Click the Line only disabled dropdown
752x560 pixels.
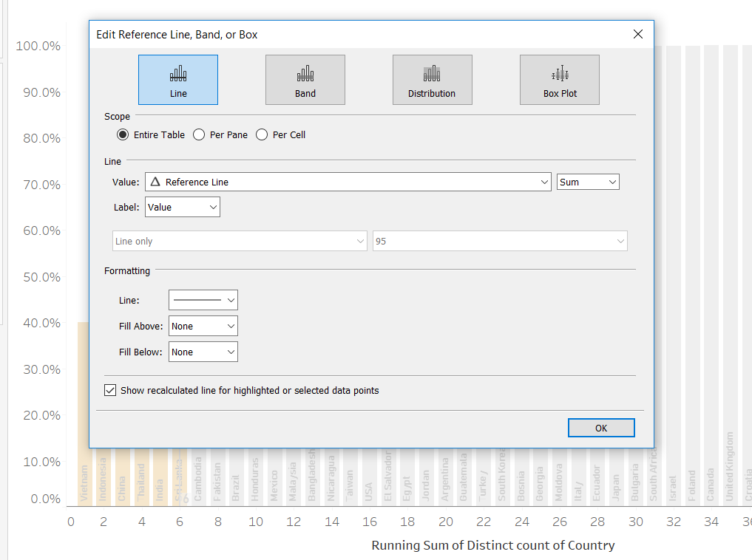pyautogui.click(x=240, y=242)
